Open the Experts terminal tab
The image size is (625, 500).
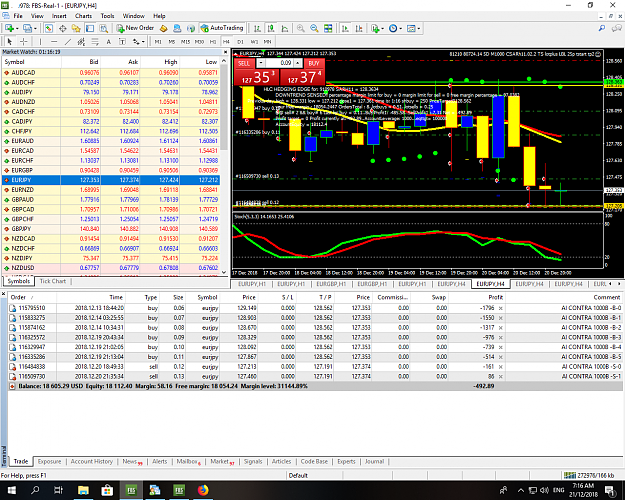(346, 461)
